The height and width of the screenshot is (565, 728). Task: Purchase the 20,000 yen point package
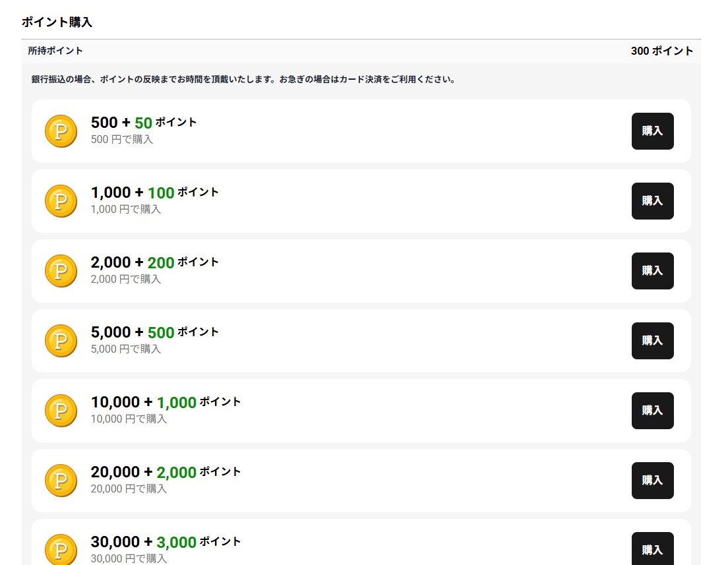pyautogui.click(x=652, y=481)
